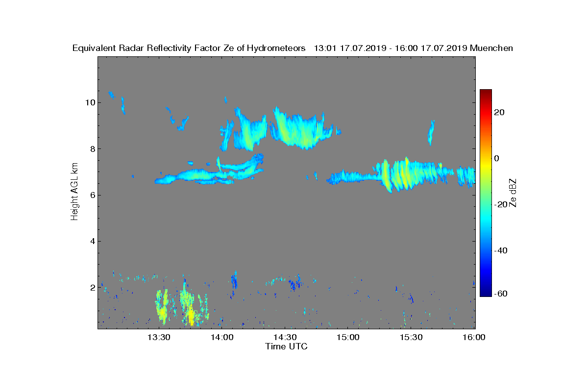The height and width of the screenshot is (392, 588).
Task: Click the 'Muenchen' location label in the title
Action: coord(491,48)
